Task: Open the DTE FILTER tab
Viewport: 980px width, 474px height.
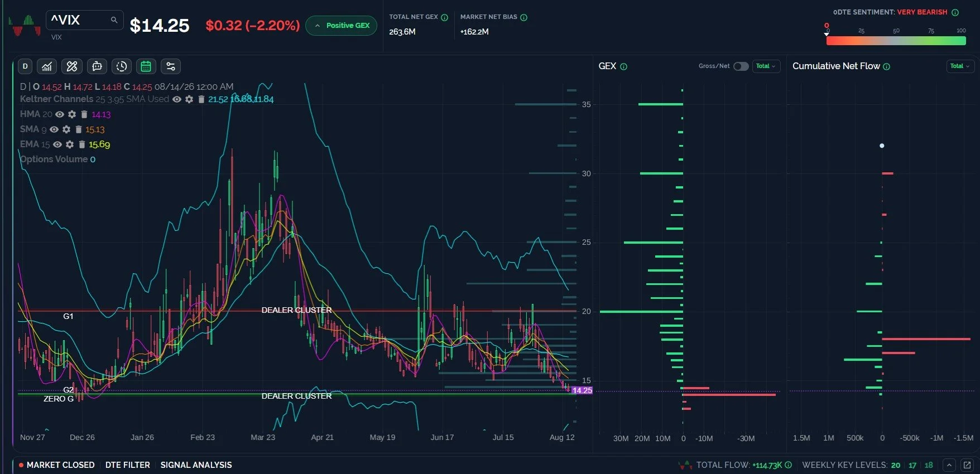Action: pyautogui.click(x=128, y=465)
